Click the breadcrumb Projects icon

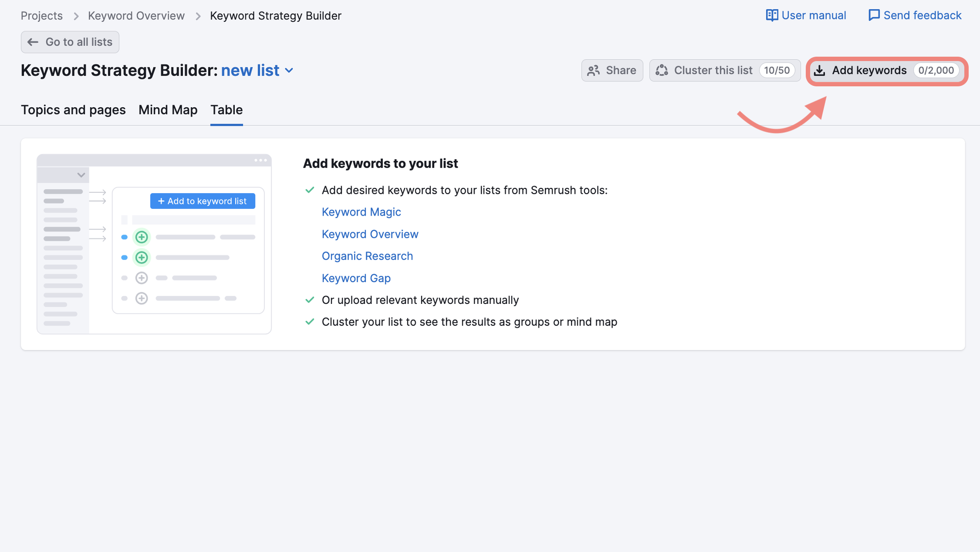pos(42,15)
